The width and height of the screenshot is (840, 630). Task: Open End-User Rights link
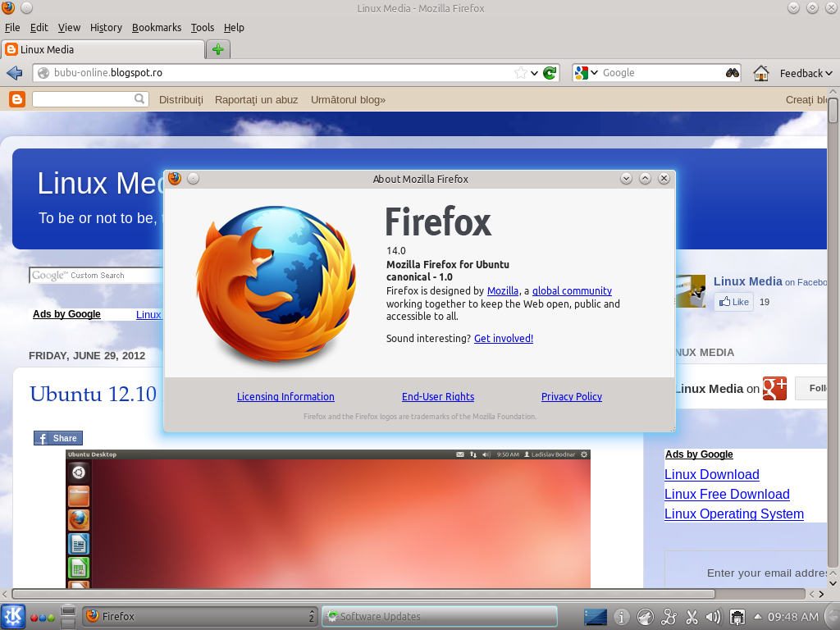point(438,396)
